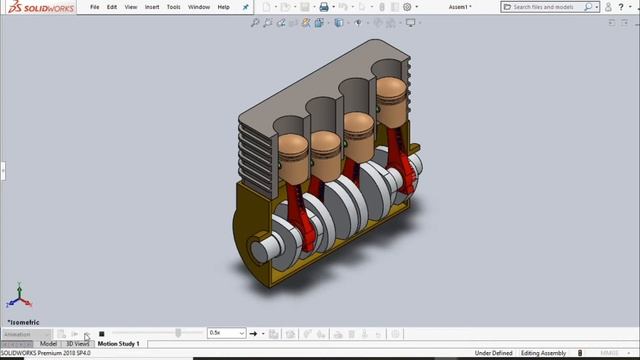Select the Motion Study 1 tab

118,344
